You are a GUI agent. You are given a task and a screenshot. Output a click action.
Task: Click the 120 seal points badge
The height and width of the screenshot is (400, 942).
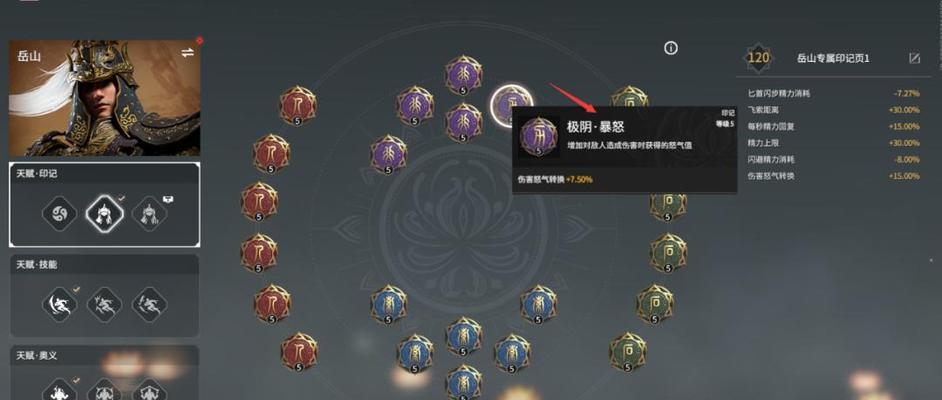point(758,58)
